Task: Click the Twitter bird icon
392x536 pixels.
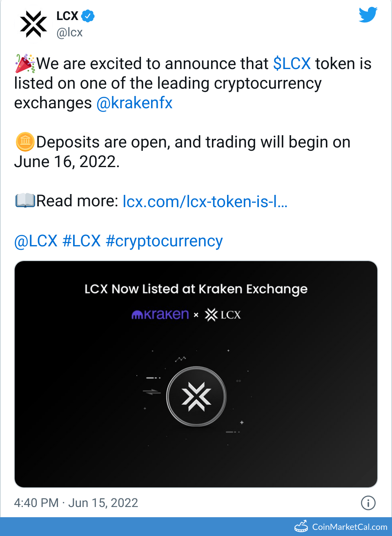Action: point(368,15)
